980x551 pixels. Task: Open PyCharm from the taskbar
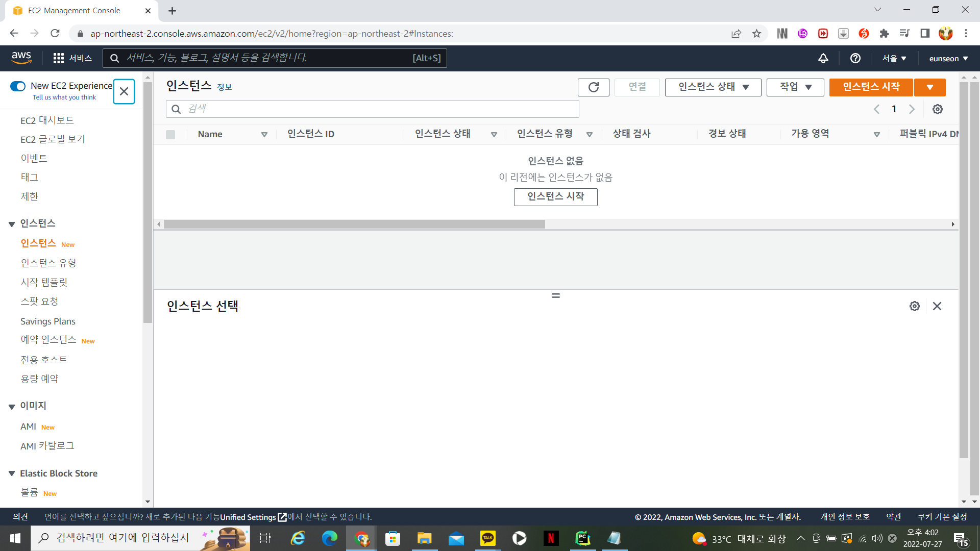583,538
